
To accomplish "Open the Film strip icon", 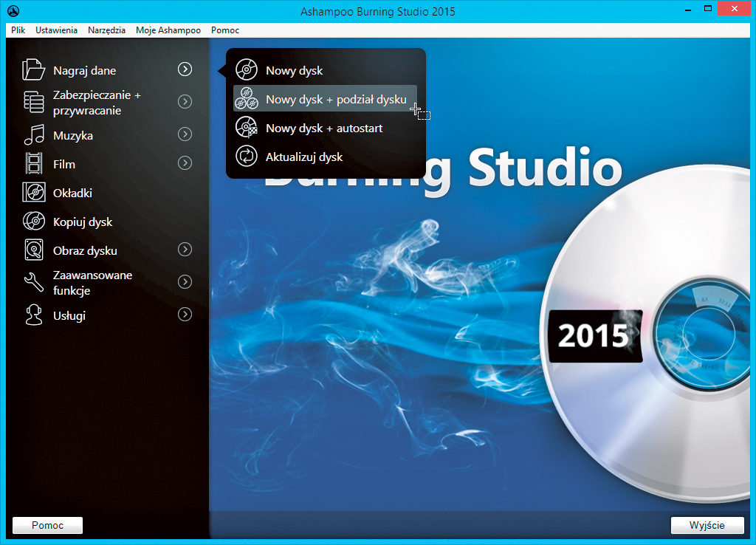I will (x=34, y=164).
